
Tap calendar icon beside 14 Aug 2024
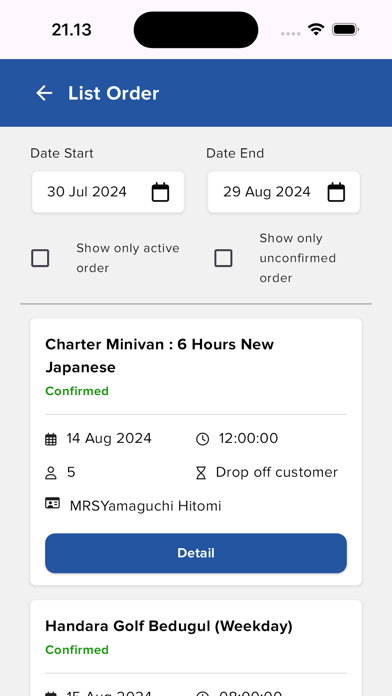coord(51,439)
